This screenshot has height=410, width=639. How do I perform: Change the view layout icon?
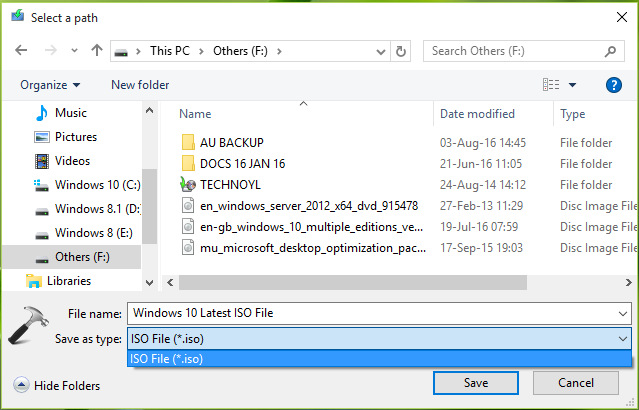tap(551, 85)
